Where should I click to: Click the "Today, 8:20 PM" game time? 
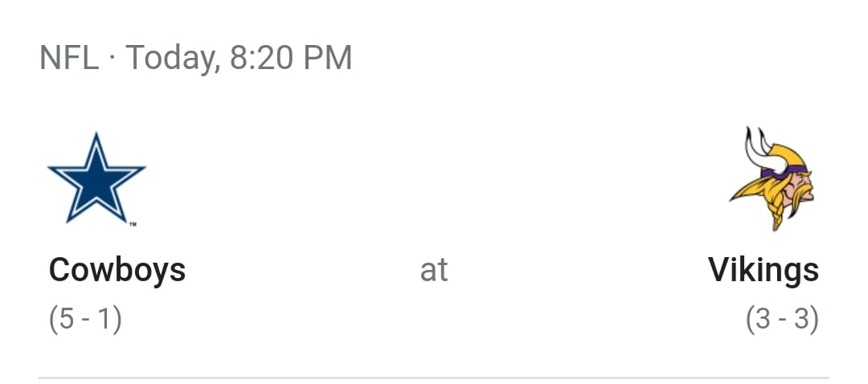coord(239,59)
